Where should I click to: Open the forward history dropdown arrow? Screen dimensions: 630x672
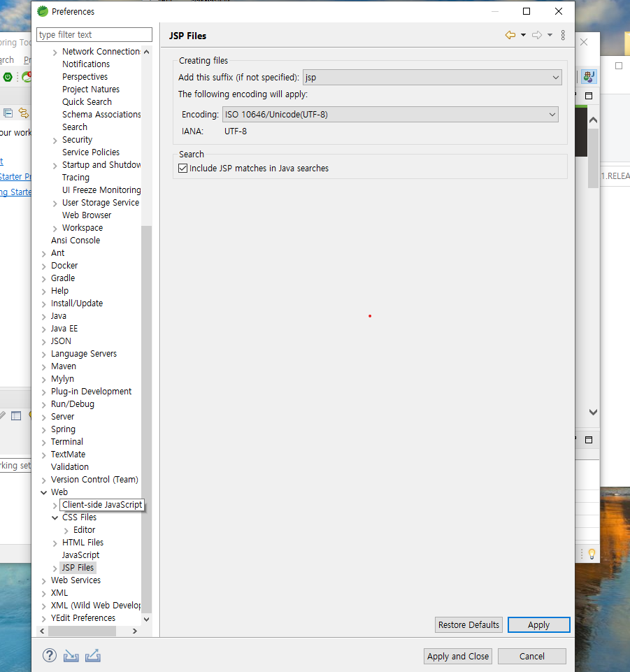tap(550, 35)
